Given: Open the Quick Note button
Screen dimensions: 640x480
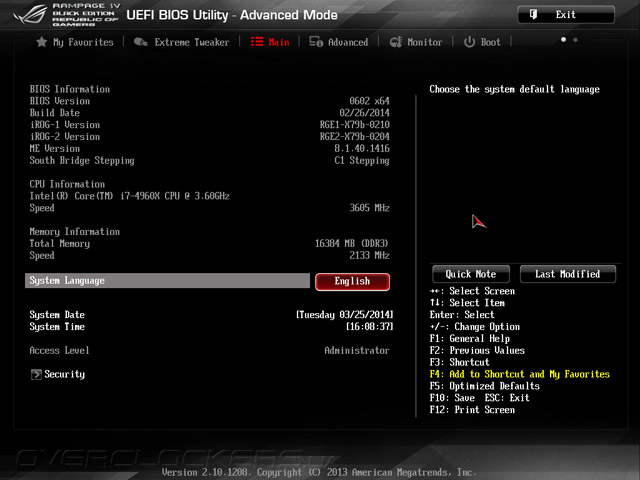Looking at the screenshot, I should (x=471, y=274).
